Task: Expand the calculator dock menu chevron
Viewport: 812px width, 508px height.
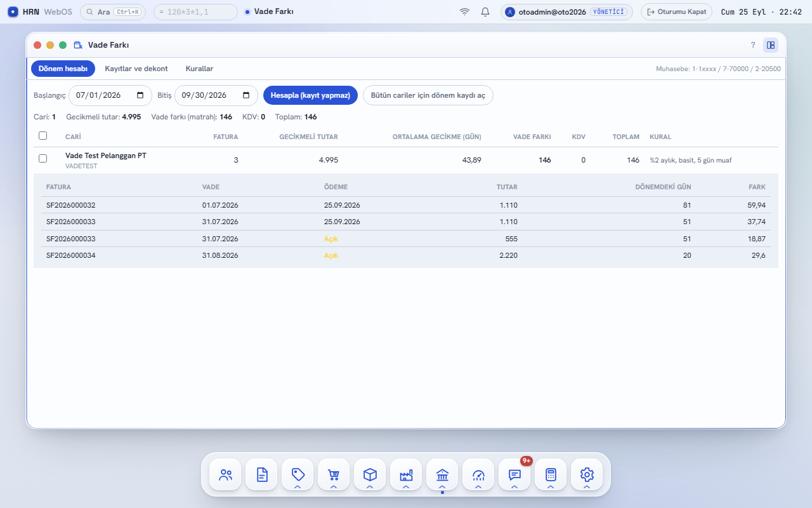Action: click(551, 486)
